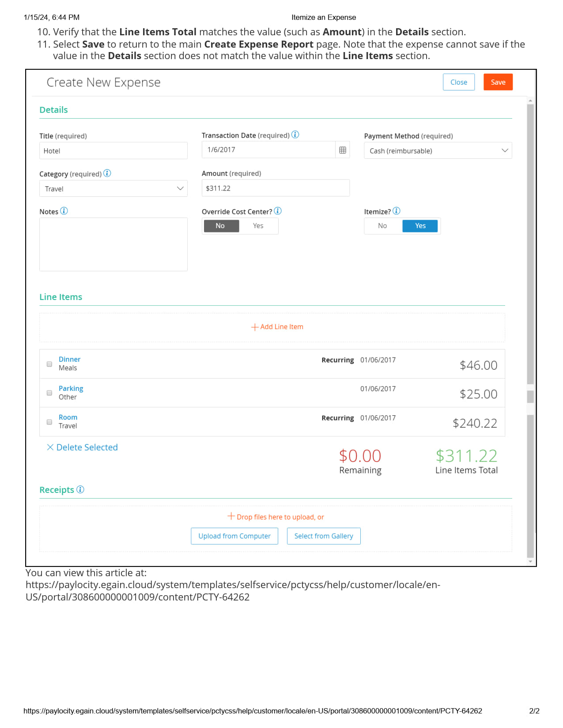
Task: Click the Upload from Computer button
Action: (234, 536)
